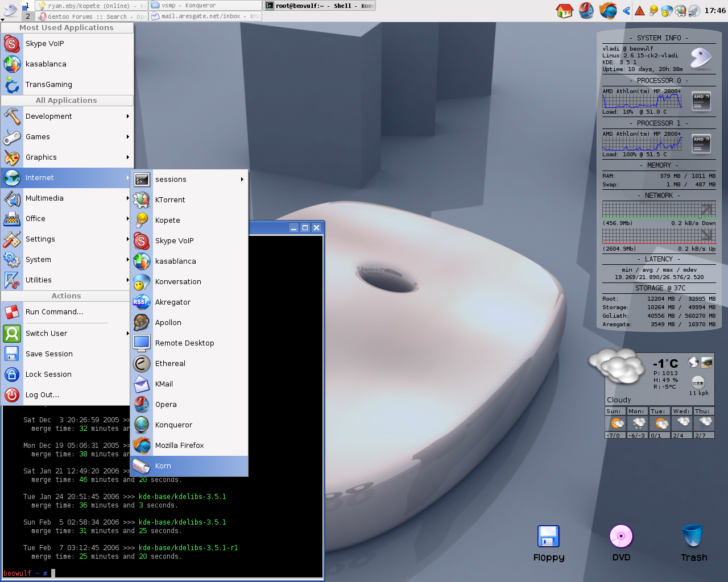Open kasablanca from Most Used Applications
This screenshot has height=582, width=728.
[x=67, y=64]
